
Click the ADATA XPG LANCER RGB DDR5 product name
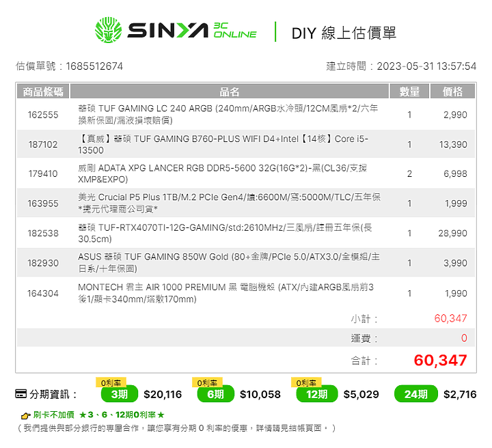point(223,173)
